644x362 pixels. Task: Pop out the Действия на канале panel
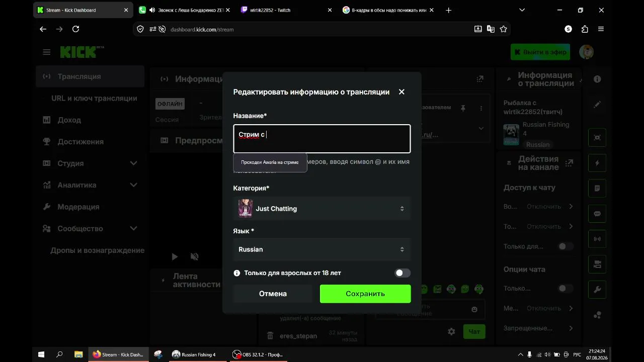click(569, 163)
